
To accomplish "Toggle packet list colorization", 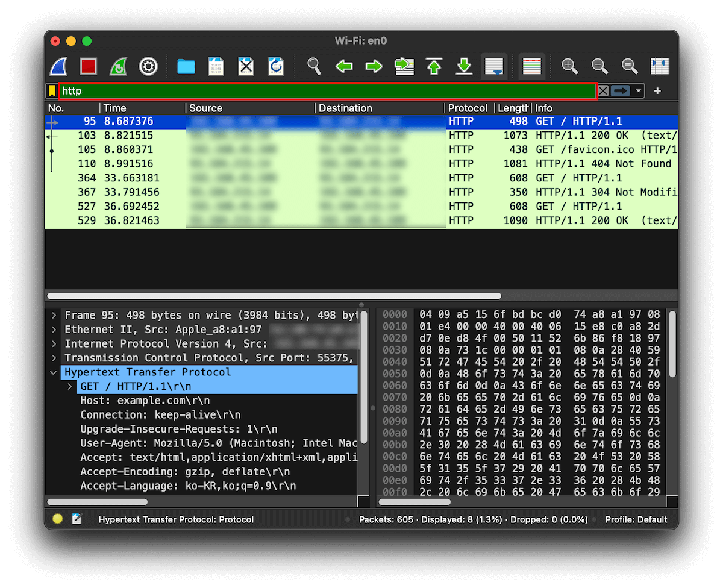I will click(531, 66).
